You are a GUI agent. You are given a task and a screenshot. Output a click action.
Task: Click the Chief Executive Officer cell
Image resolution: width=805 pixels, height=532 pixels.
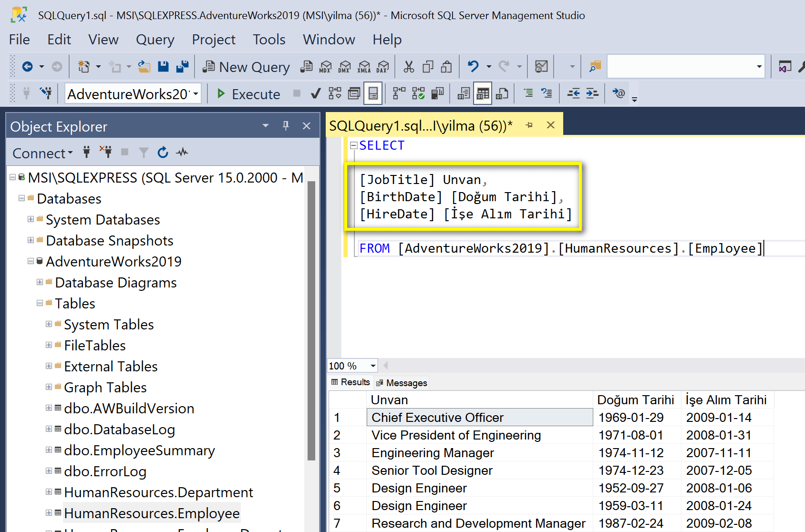(x=480, y=418)
